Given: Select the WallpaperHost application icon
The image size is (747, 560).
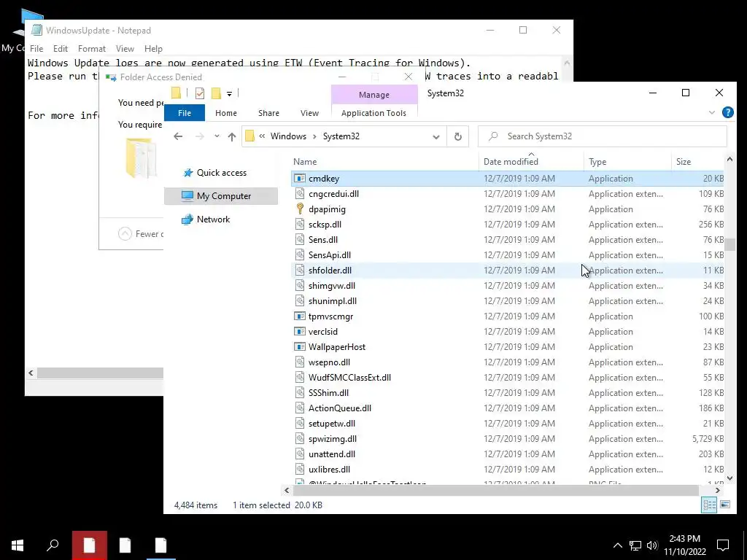Looking at the screenshot, I should point(300,346).
